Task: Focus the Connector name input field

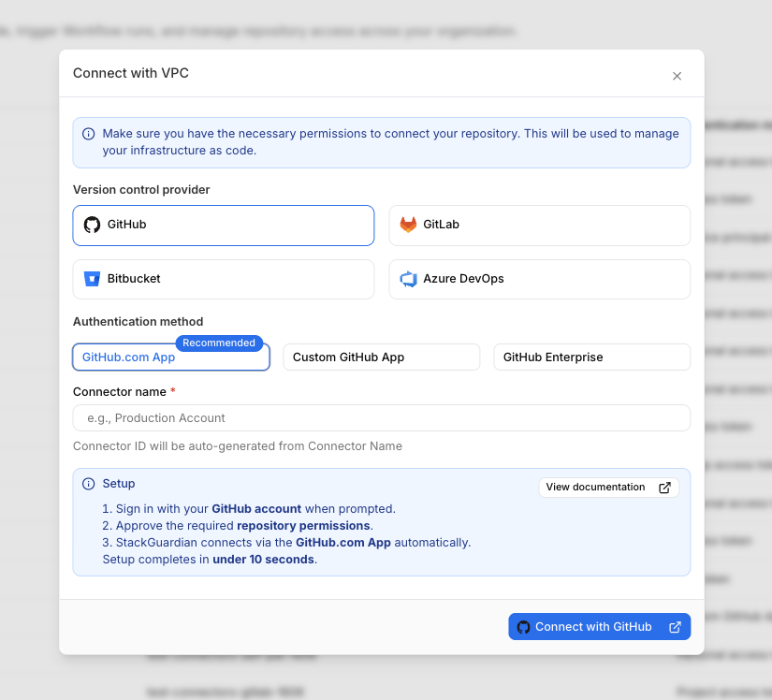Action: tap(382, 418)
